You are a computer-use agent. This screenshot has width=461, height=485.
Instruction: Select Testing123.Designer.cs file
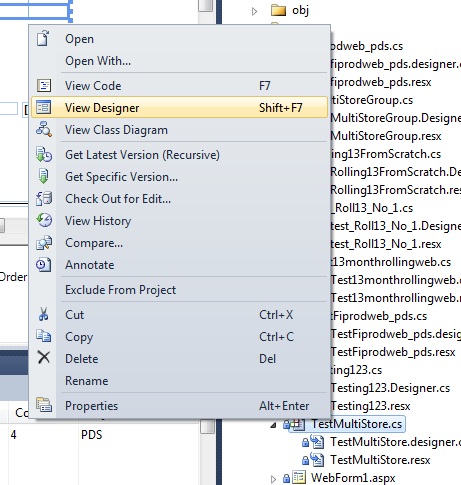tap(390, 388)
